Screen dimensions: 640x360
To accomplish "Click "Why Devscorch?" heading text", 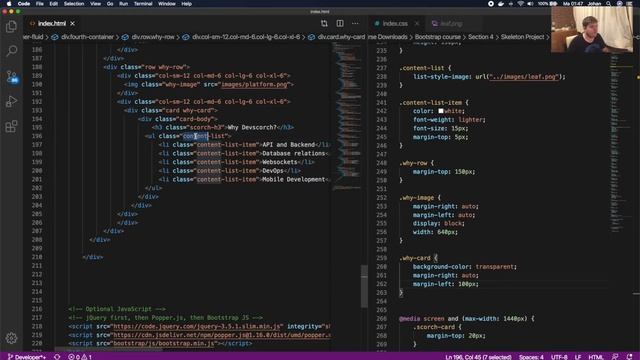I will [252, 128].
